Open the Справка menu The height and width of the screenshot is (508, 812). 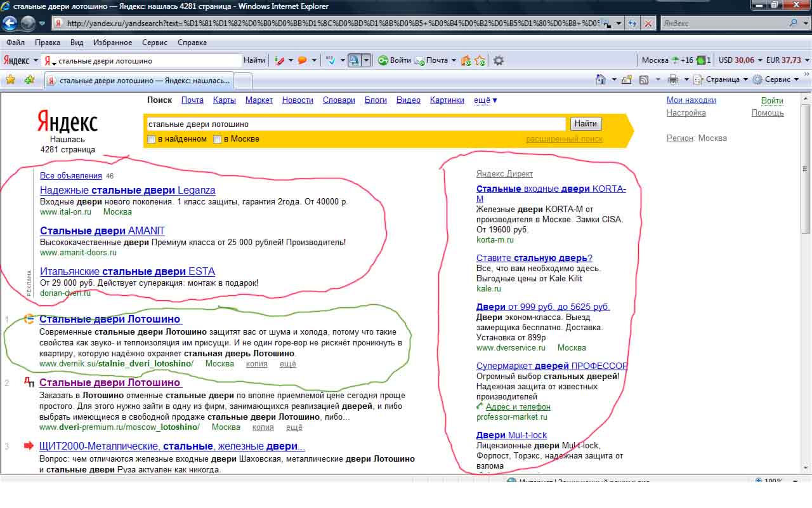[x=192, y=43]
